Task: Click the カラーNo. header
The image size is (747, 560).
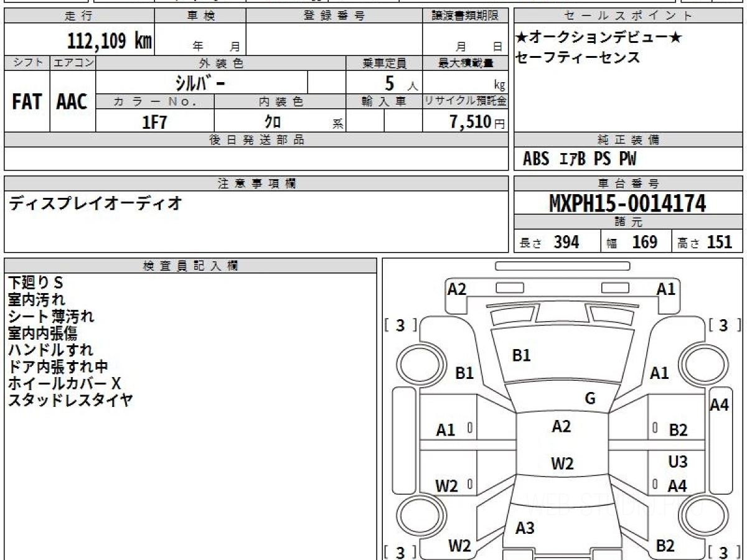Action: (155, 101)
